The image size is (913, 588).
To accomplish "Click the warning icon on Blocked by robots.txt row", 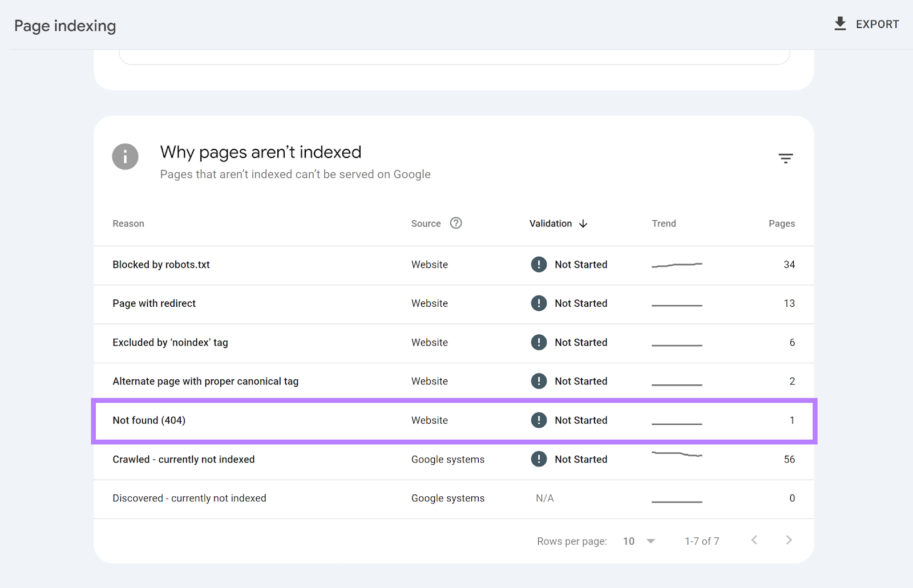I will tap(539, 264).
